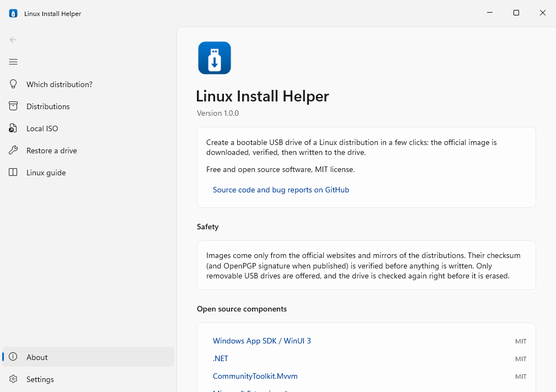The width and height of the screenshot is (556, 392).
Task: Click the MIT label beside CommunityToolkit.Mvvm
Action: pos(521,377)
